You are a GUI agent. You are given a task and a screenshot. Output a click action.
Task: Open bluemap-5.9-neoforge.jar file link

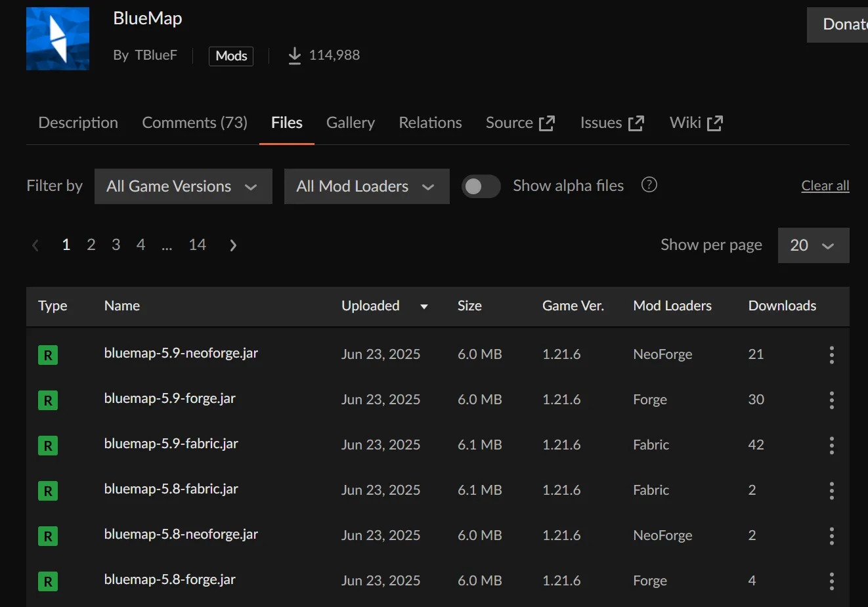(181, 353)
